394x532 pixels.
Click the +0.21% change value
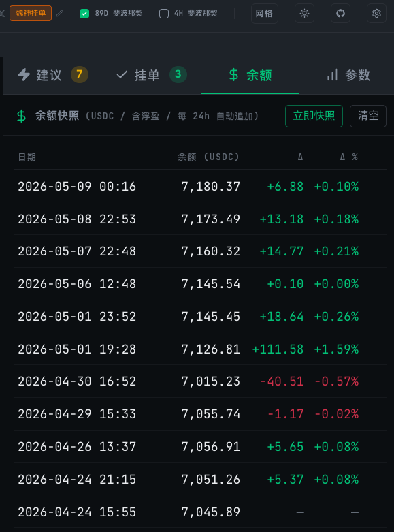pos(336,251)
